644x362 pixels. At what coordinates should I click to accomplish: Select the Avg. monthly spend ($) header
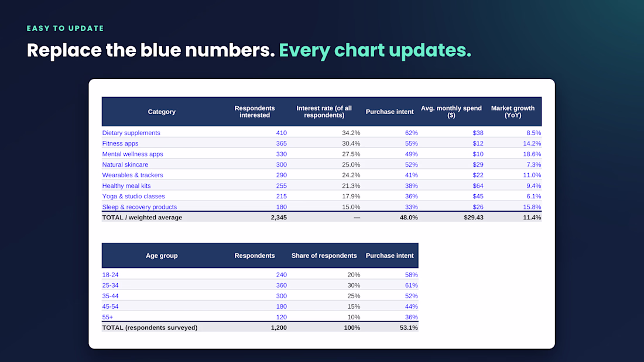point(451,112)
